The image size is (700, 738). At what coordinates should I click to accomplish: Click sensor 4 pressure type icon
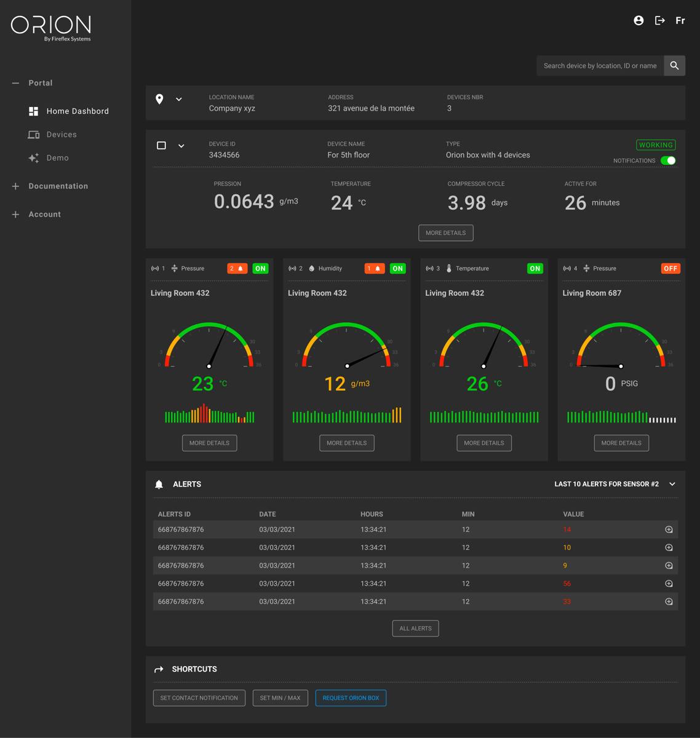coord(586,269)
